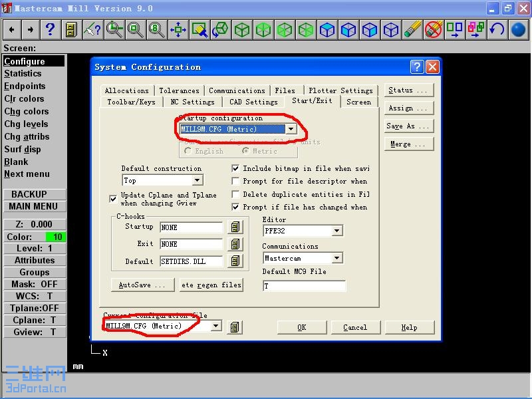Image resolution: width=532 pixels, height=399 pixels.
Task: Click the SETDIRS.DLL default field
Action: 191,261
